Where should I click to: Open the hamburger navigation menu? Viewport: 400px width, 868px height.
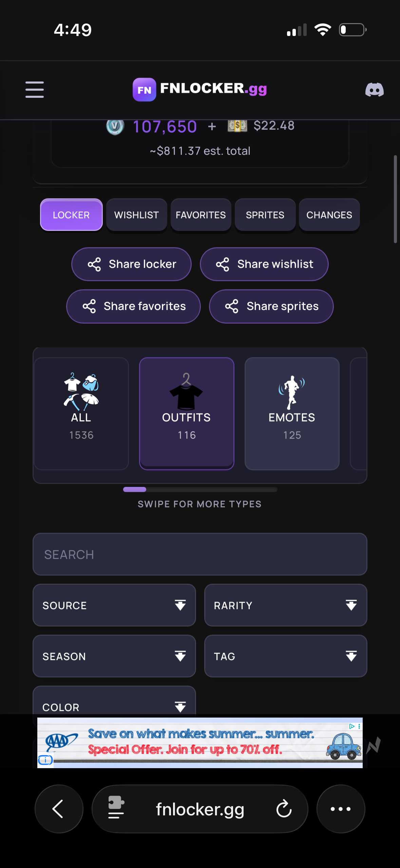click(x=35, y=90)
